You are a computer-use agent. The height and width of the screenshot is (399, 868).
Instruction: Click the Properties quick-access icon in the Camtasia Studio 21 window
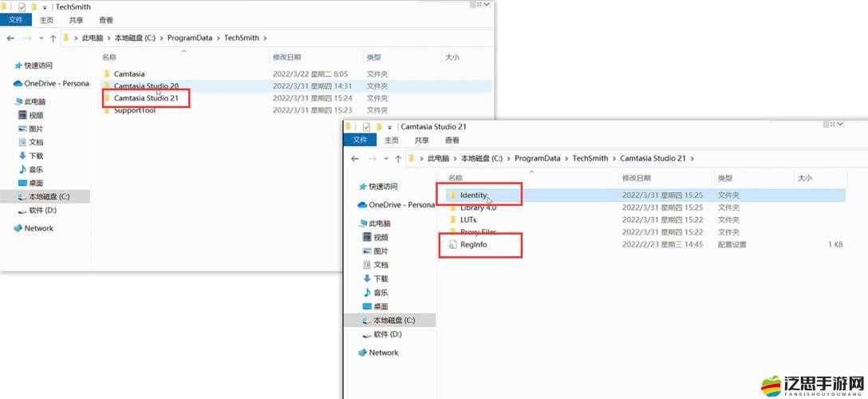pyautogui.click(x=366, y=127)
